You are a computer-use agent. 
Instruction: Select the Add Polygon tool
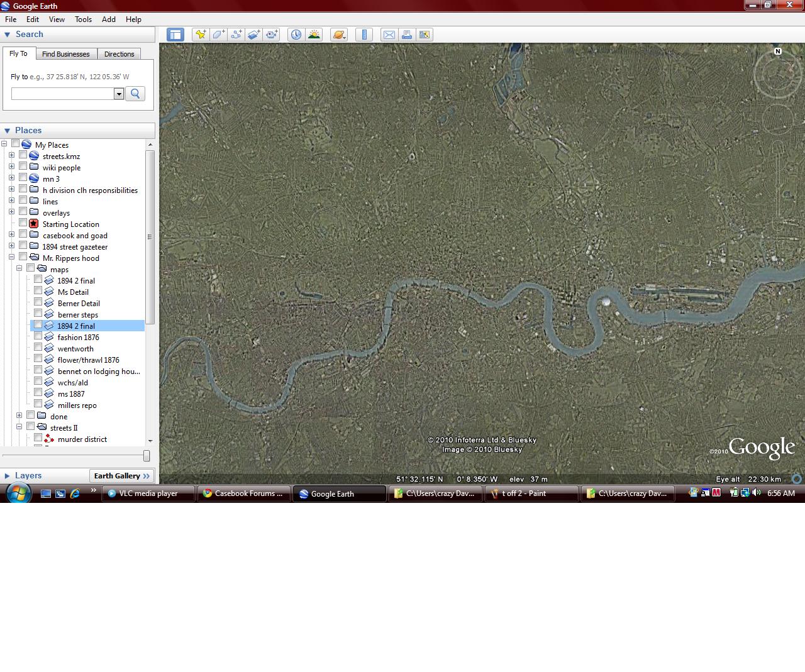(x=218, y=35)
